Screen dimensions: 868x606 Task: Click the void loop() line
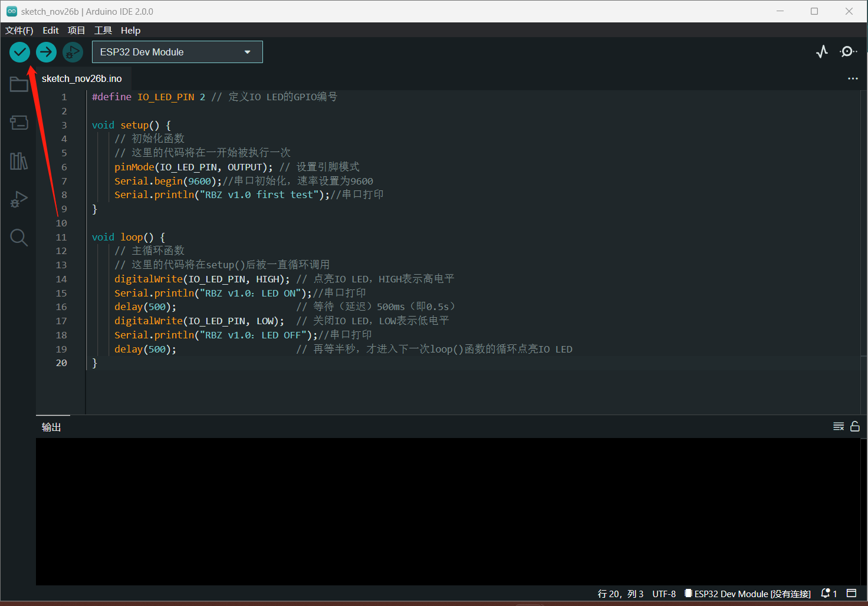click(x=129, y=237)
